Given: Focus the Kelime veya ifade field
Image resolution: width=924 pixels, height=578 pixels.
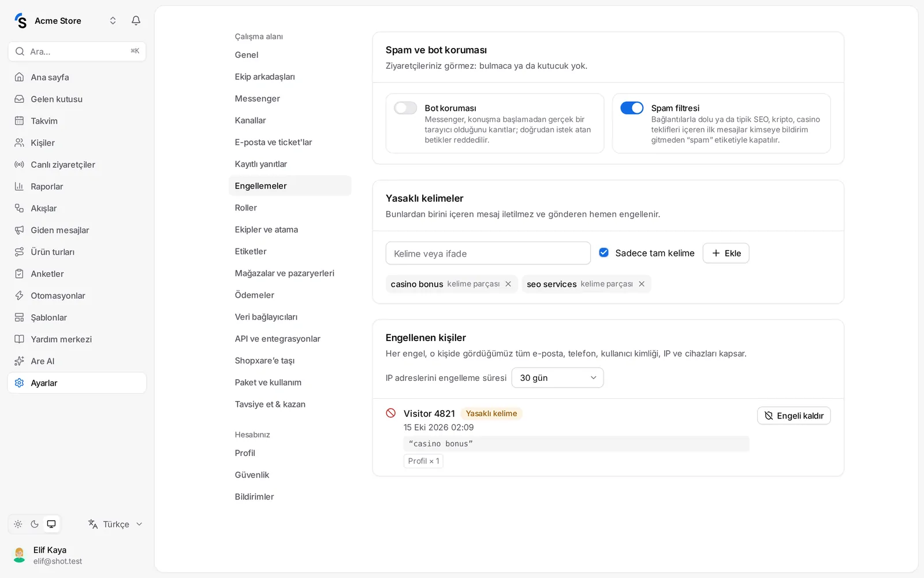Looking at the screenshot, I should pyautogui.click(x=488, y=253).
